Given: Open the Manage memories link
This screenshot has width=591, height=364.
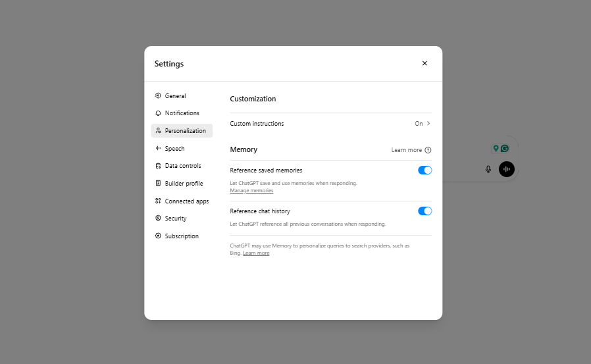Looking at the screenshot, I should click(x=251, y=191).
